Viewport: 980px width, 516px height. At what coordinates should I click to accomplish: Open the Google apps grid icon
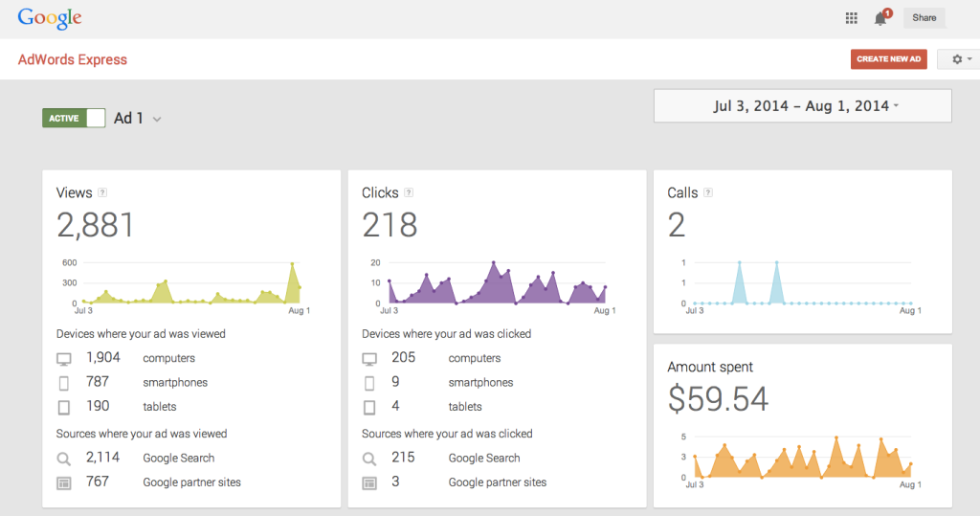coord(851,18)
